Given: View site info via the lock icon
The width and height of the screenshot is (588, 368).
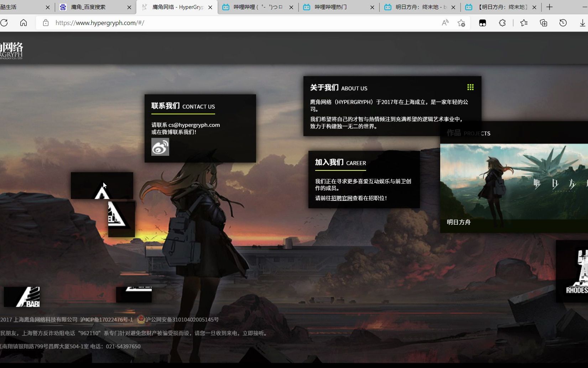Looking at the screenshot, I should (46, 23).
